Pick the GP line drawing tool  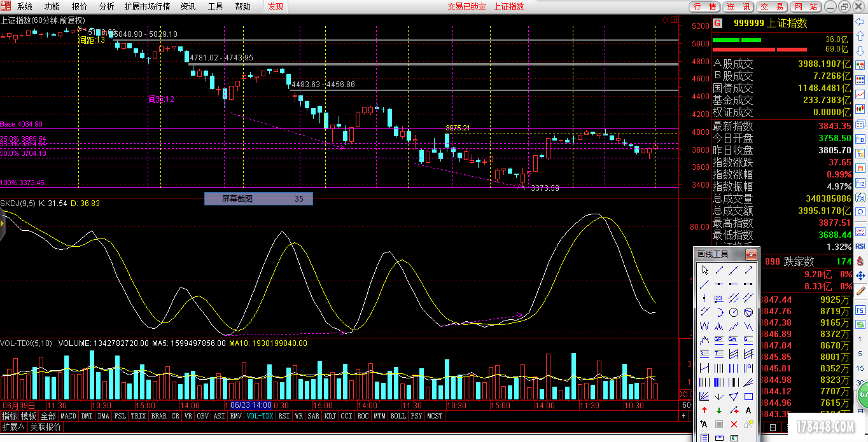point(718,340)
